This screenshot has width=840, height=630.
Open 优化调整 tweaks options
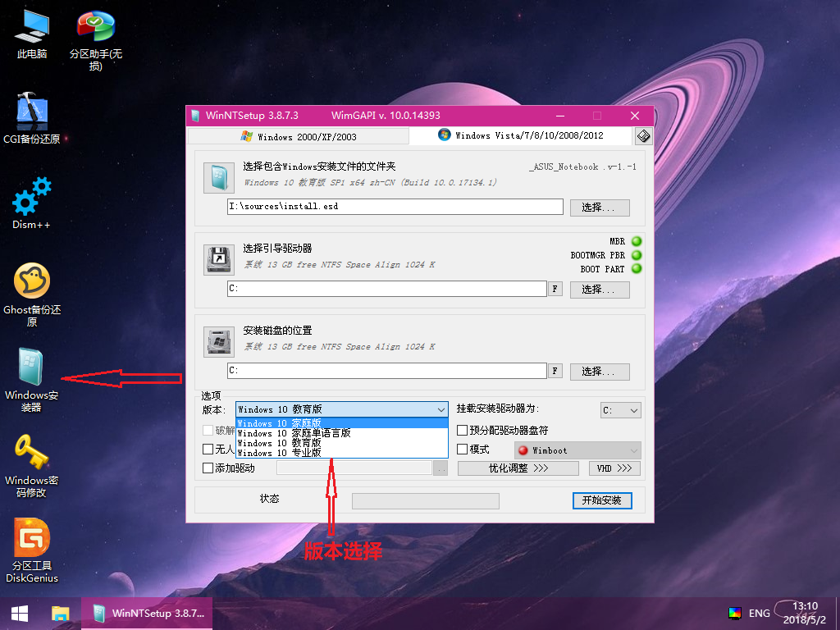click(x=518, y=468)
